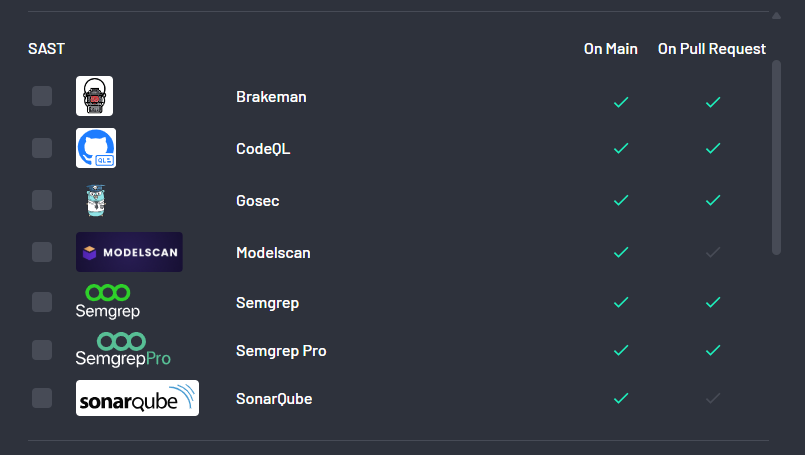
Task: Click the Gosec On Pull Request checkmark
Action: click(713, 200)
